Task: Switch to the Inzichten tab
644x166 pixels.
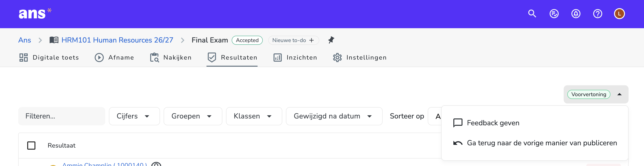Action: click(295, 58)
